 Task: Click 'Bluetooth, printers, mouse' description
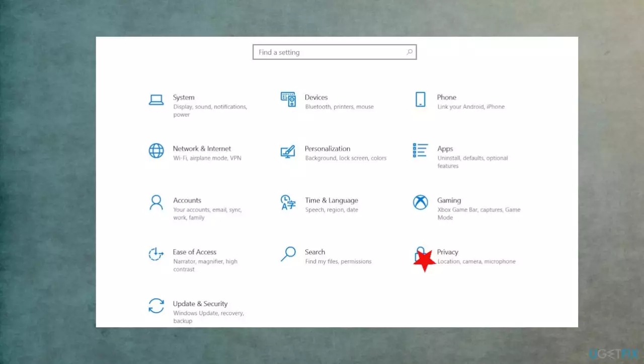pyautogui.click(x=340, y=107)
